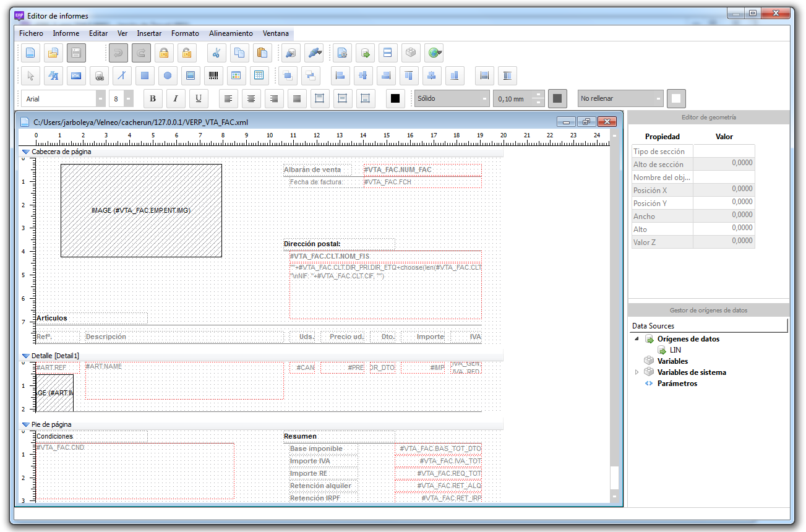Insert a barcode object
Image resolution: width=806 pixels, height=532 pixels.
point(213,75)
